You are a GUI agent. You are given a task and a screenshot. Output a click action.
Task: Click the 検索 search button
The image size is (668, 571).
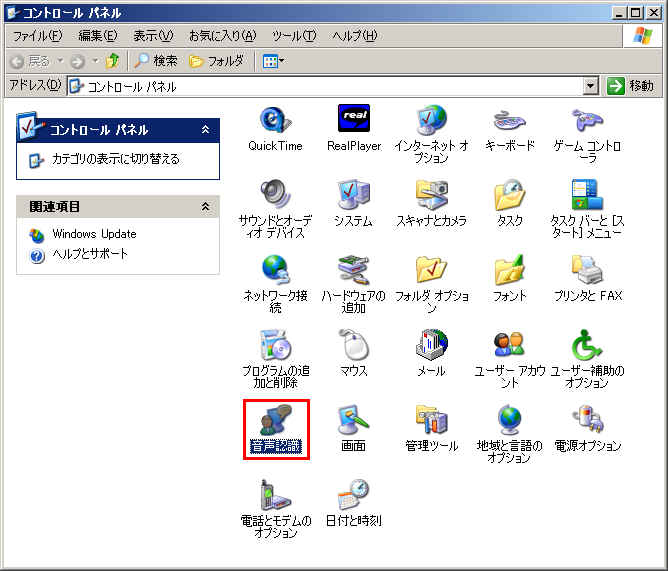tap(155, 61)
